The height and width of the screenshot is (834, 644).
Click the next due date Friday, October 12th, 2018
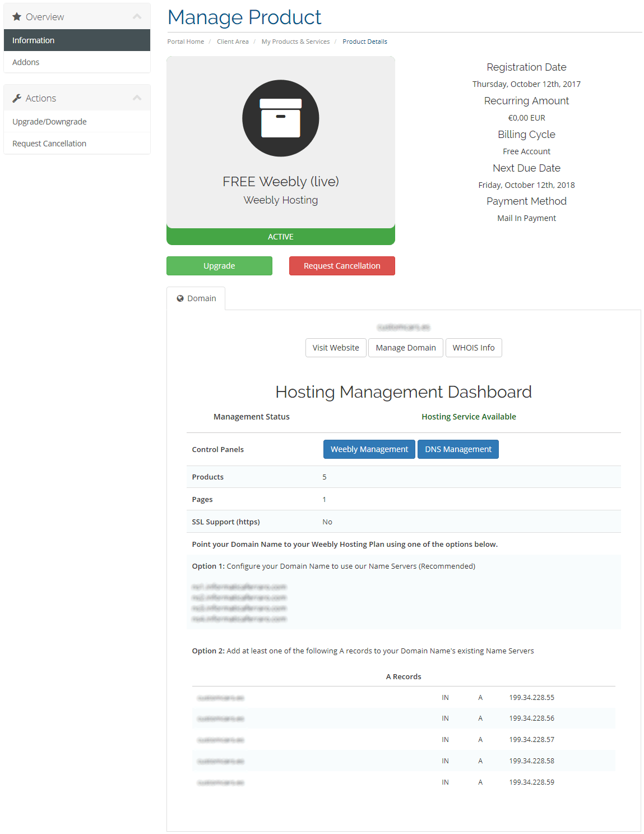526,185
